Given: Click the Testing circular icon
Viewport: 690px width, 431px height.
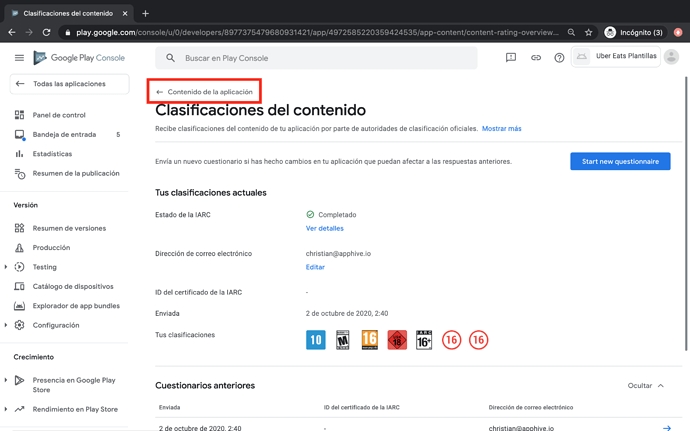Looking at the screenshot, I should 19,267.
